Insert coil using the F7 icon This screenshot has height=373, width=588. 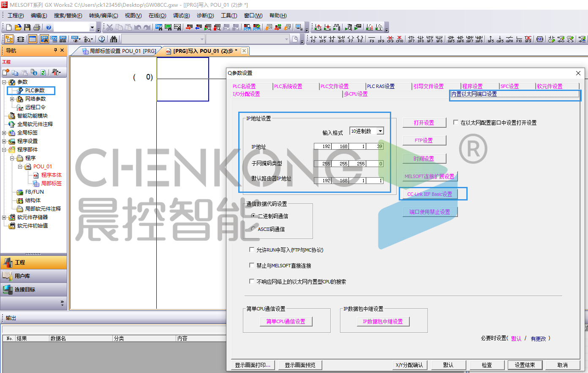351,39
